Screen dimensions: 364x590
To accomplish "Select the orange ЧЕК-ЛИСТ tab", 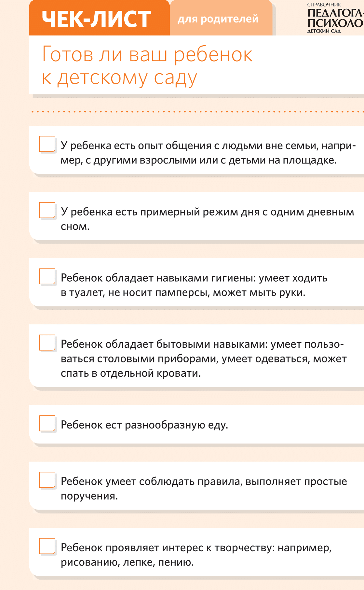I will click(97, 19).
